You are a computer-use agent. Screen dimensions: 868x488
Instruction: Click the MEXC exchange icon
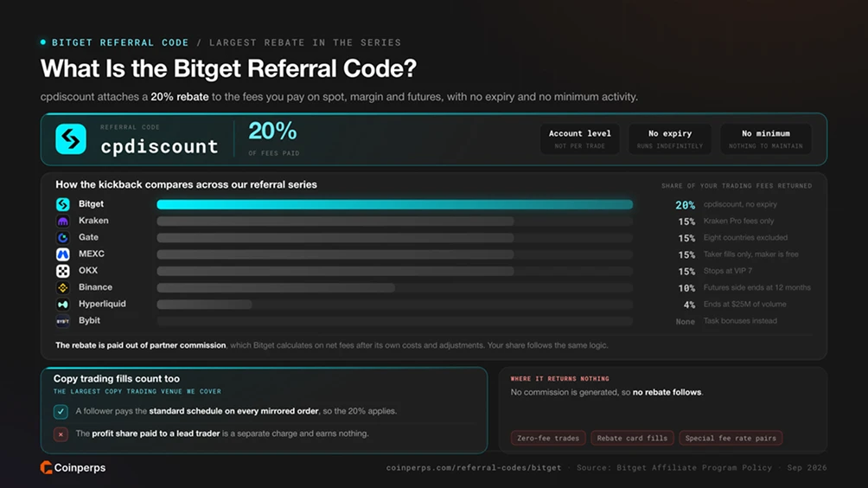click(x=63, y=254)
